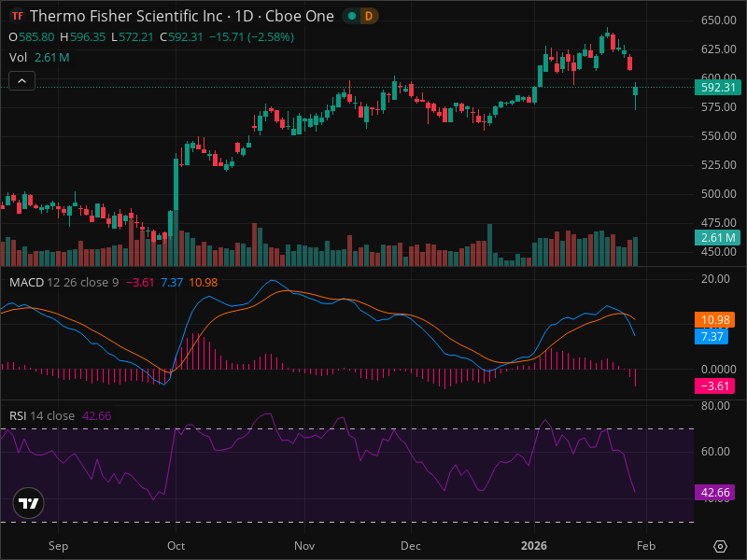Click the Vol 2.61 M legend
The width and height of the screenshot is (747, 560).
point(39,58)
